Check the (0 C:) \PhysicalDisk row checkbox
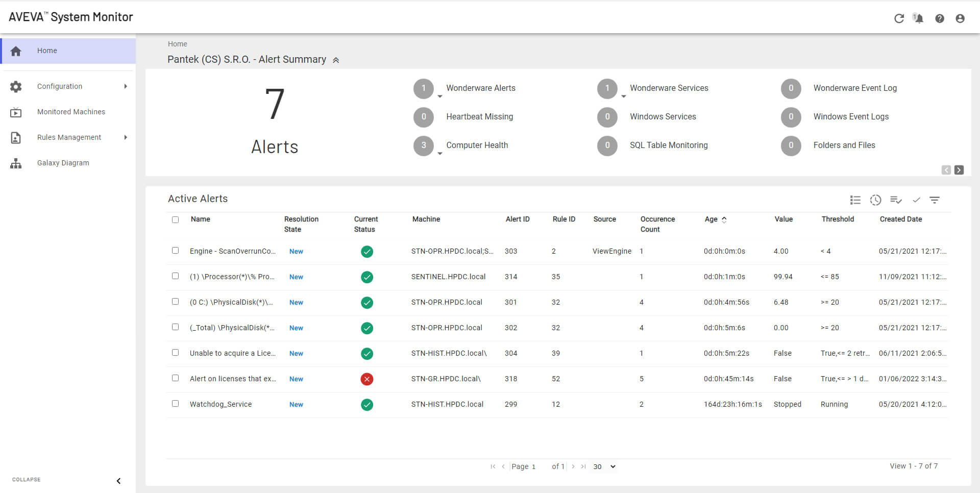The height and width of the screenshot is (493, 980). pyautogui.click(x=175, y=302)
